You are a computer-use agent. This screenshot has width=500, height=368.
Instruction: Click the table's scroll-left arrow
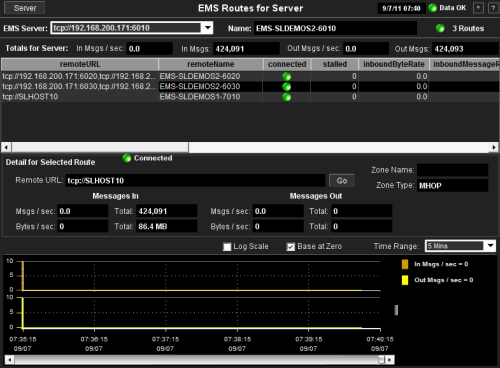[x=6, y=147]
